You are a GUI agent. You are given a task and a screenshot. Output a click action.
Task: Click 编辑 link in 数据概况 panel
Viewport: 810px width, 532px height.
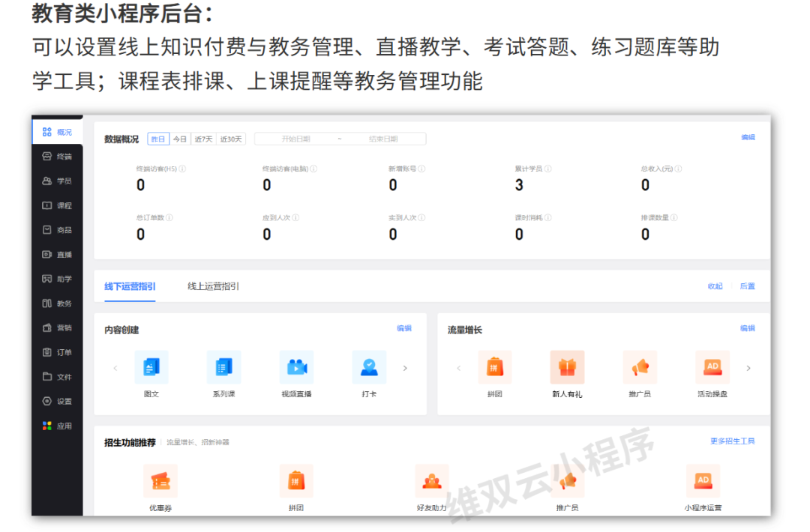(748, 137)
